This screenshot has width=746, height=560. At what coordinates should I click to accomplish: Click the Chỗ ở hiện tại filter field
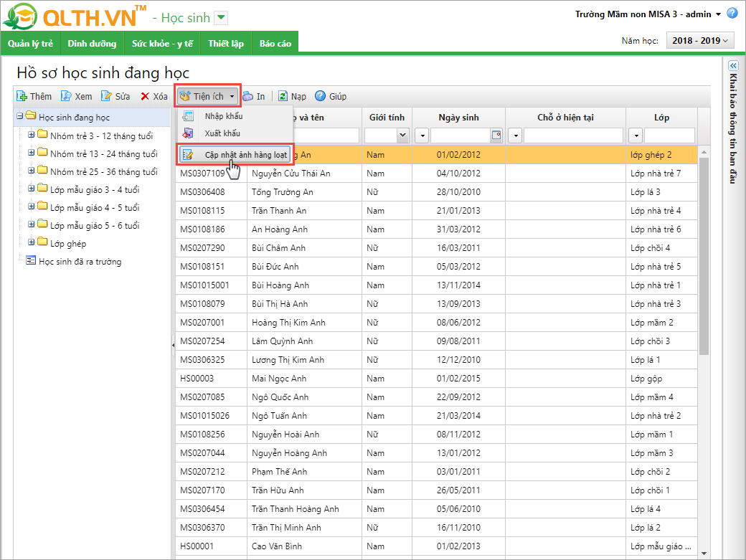coord(573,136)
